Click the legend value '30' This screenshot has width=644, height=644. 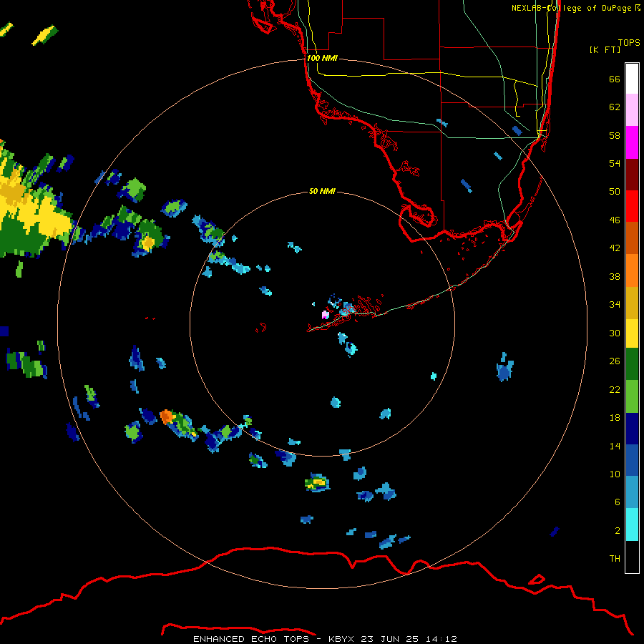tap(615, 333)
